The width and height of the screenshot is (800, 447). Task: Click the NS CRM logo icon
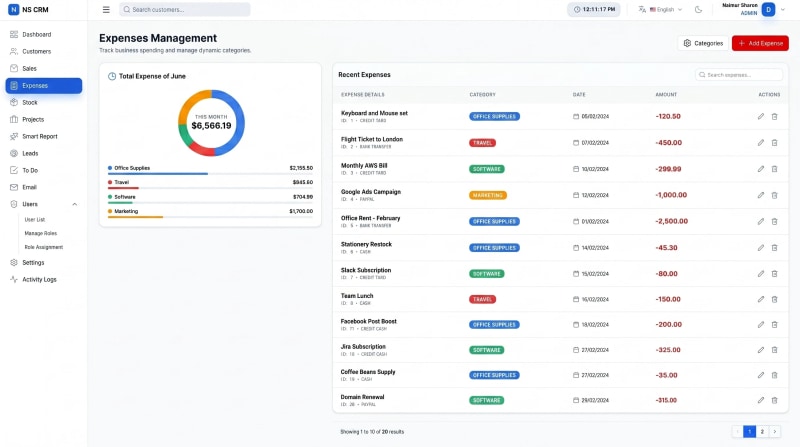(x=14, y=10)
